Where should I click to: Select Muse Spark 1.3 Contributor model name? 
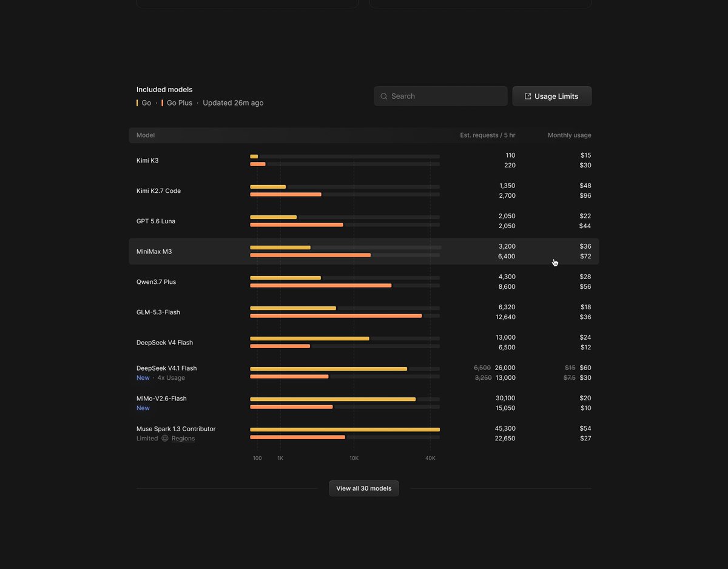pyautogui.click(x=176, y=429)
